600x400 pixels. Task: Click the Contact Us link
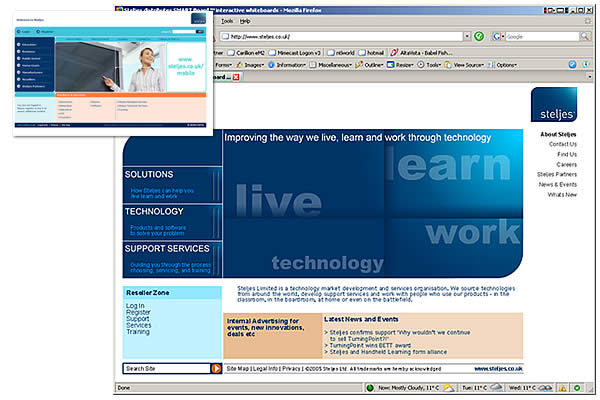point(561,144)
